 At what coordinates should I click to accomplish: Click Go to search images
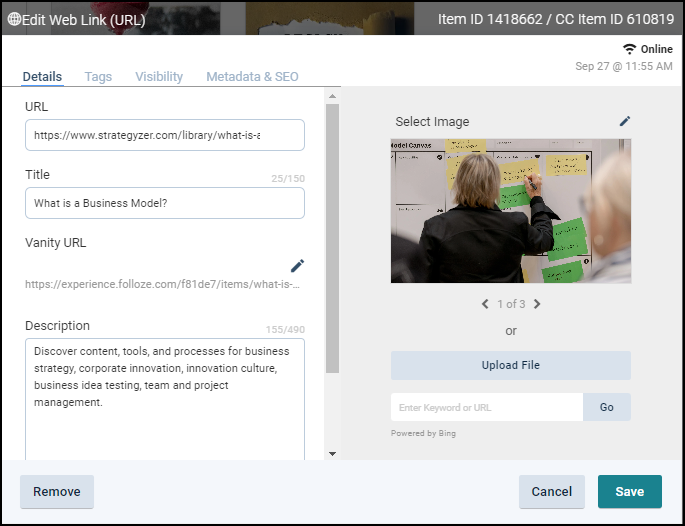(606, 407)
